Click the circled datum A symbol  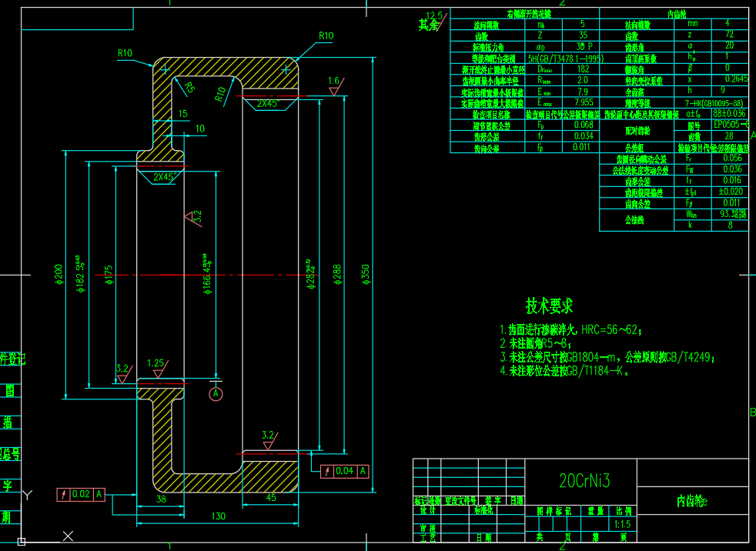click(216, 394)
